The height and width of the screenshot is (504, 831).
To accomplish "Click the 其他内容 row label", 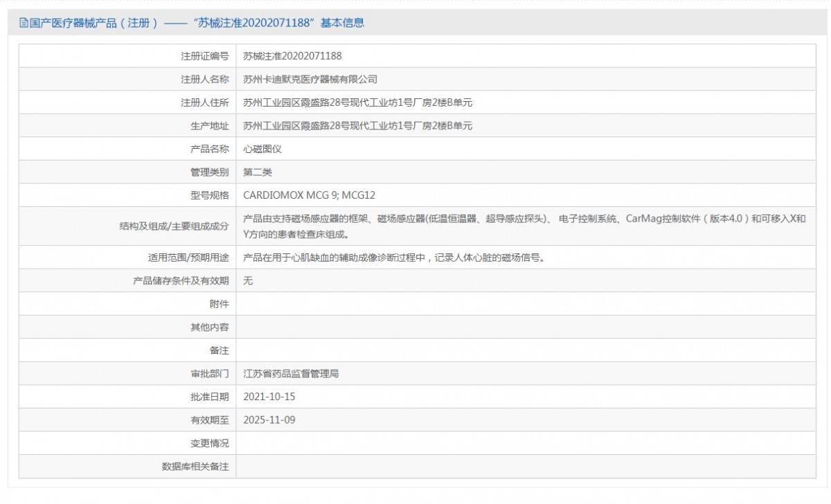I will pyautogui.click(x=209, y=327).
